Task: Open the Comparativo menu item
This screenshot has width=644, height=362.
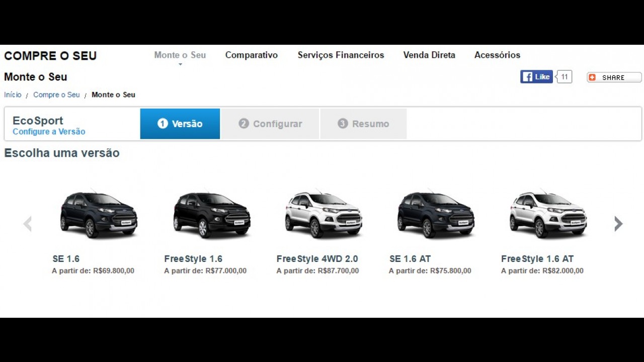Action: tap(252, 55)
